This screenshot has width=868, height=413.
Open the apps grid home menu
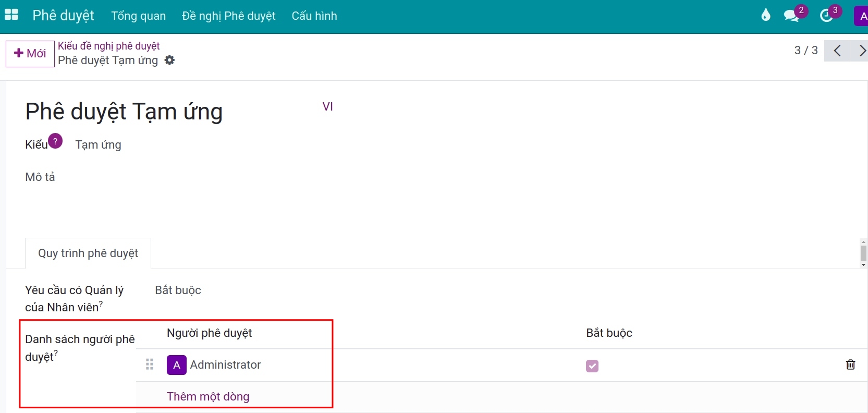click(11, 15)
